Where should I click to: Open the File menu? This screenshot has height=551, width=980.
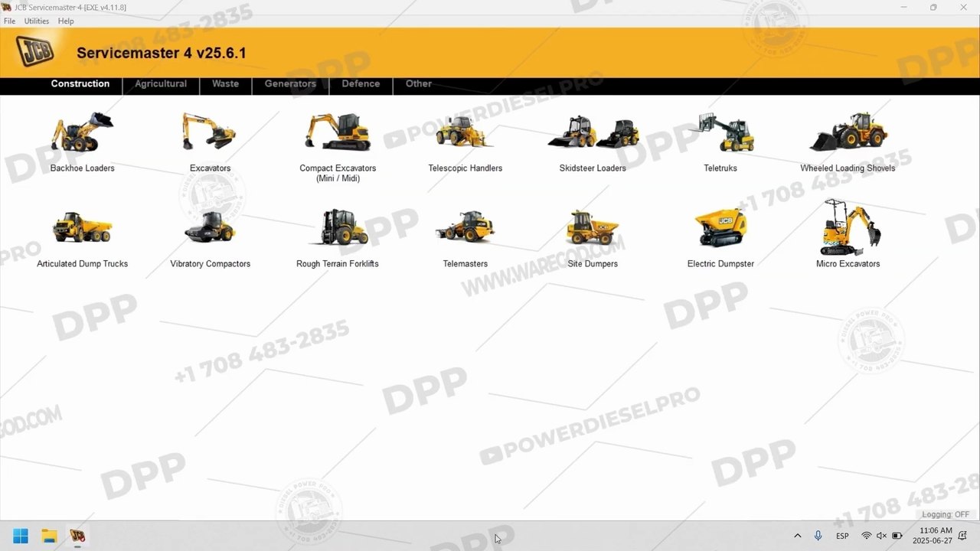[9, 21]
